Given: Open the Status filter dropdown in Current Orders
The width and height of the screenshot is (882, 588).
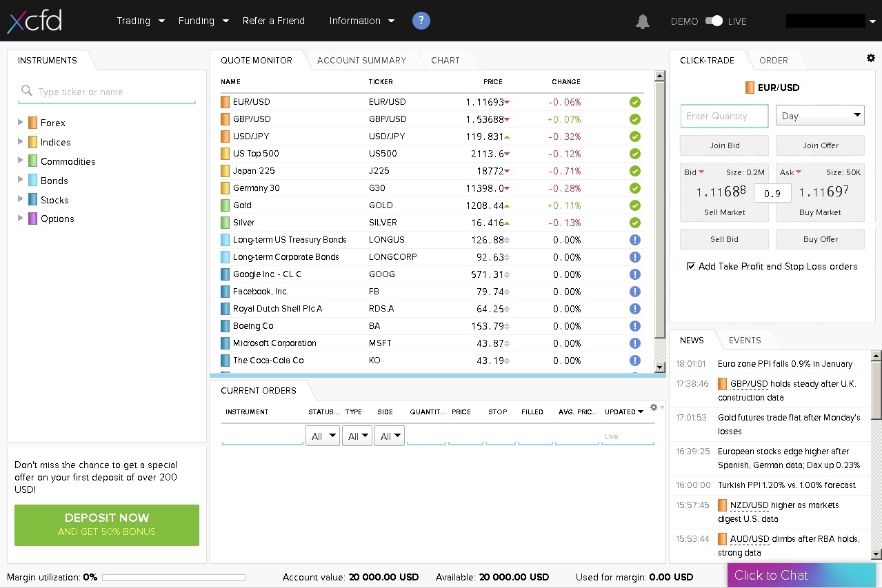Looking at the screenshot, I should 322,436.
